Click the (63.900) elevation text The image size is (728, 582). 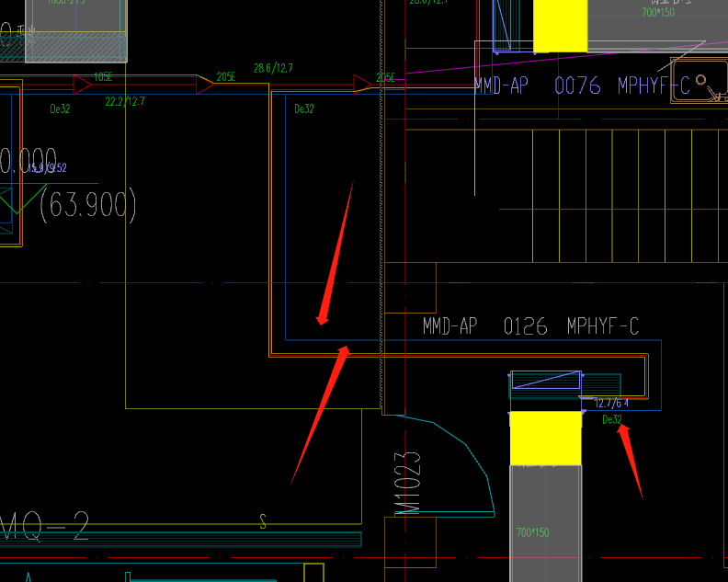pos(88,205)
